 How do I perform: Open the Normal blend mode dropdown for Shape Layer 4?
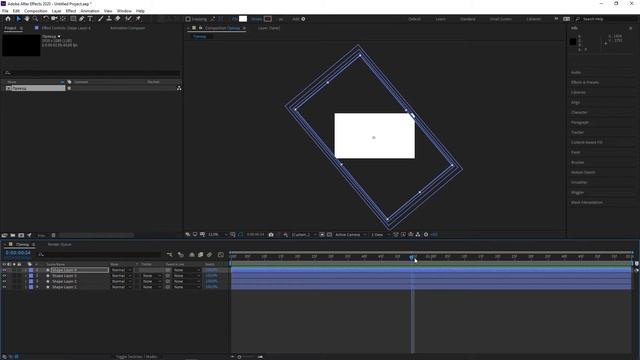tap(121, 270)
